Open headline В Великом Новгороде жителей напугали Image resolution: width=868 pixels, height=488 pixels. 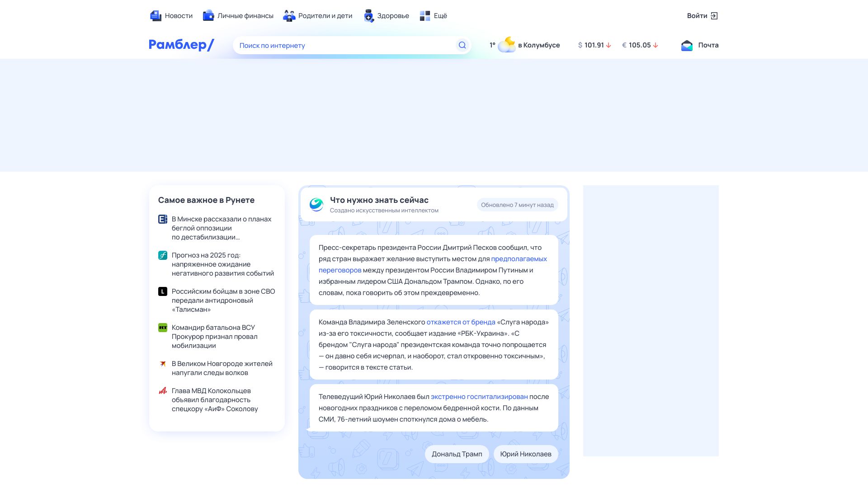point(222,368)
